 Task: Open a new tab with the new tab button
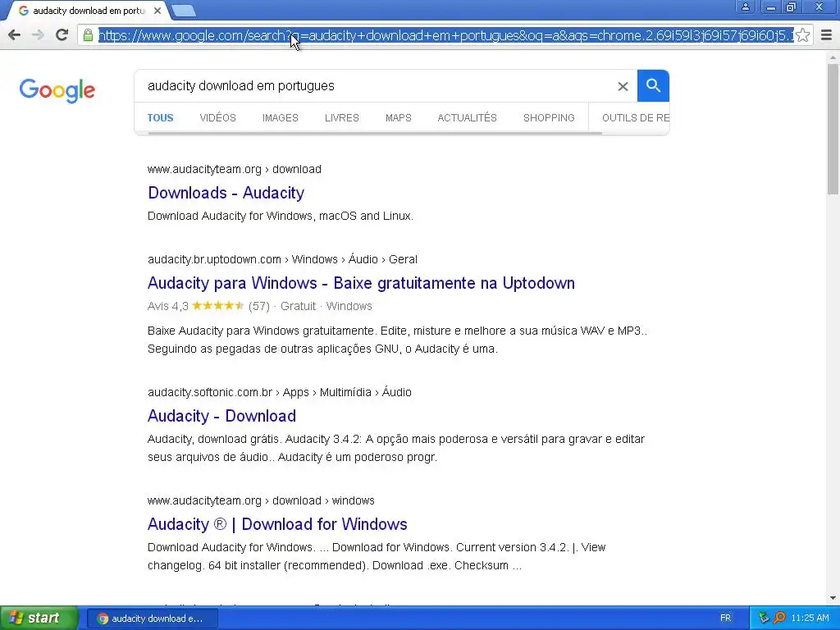tap(184, 11)
